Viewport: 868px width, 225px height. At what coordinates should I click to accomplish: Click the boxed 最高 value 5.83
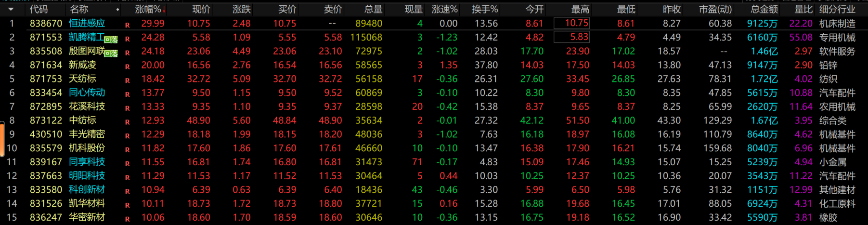coord(571,37)
